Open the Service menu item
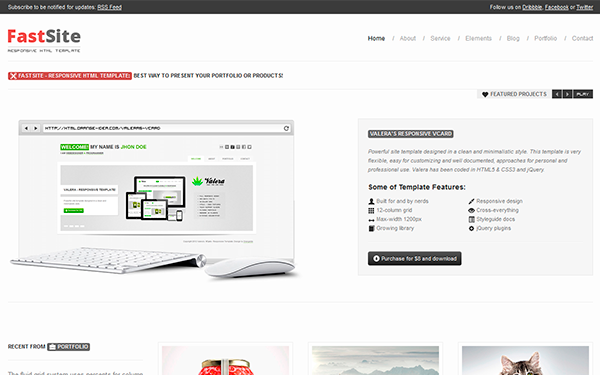This screenshot has width=600, height=375. point(440,38)
